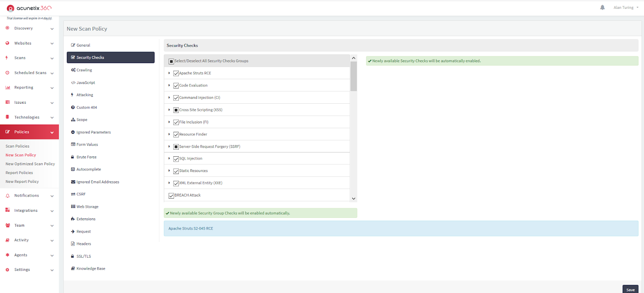Uncheck the Resource Finder checkbox

pyautogui.click(x=176, y=135)
